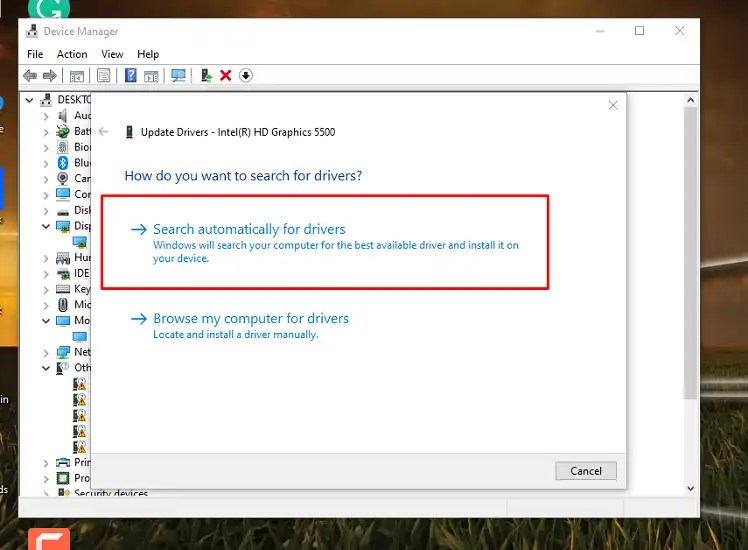Select the Batteries icon in tree
748x550 pixels.
click(x=62, y=131)
